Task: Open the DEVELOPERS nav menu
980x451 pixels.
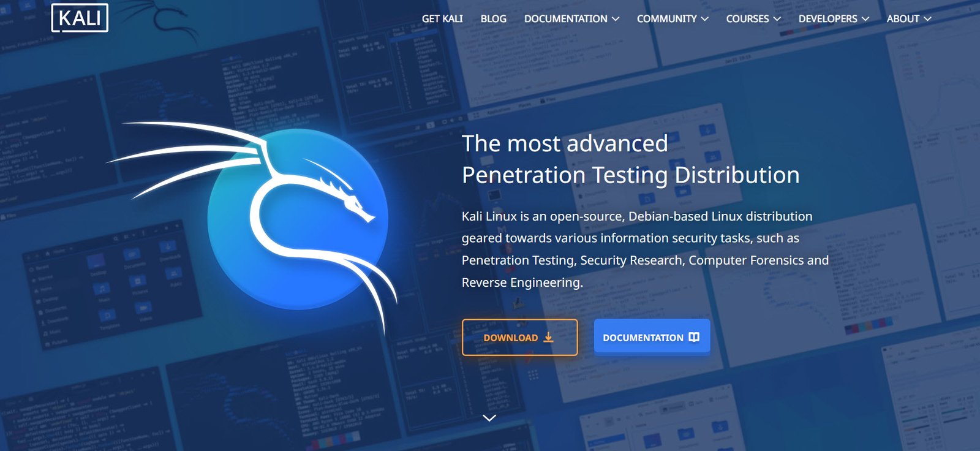Action: click(x=834, y=19)
